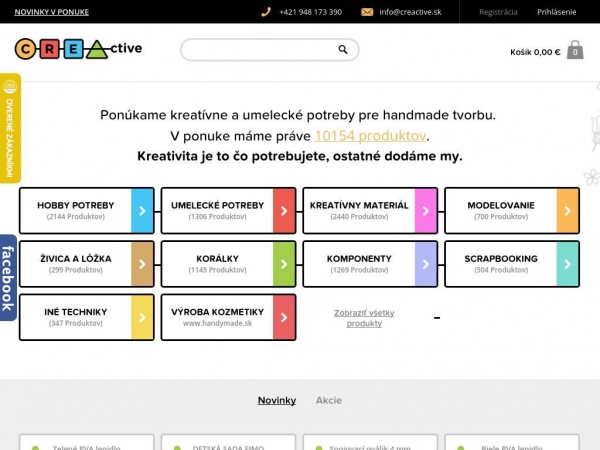Click red arrow on Výroba kozmetiky
The height and width of the screenshot is (450, 600).
click(284, 317)
